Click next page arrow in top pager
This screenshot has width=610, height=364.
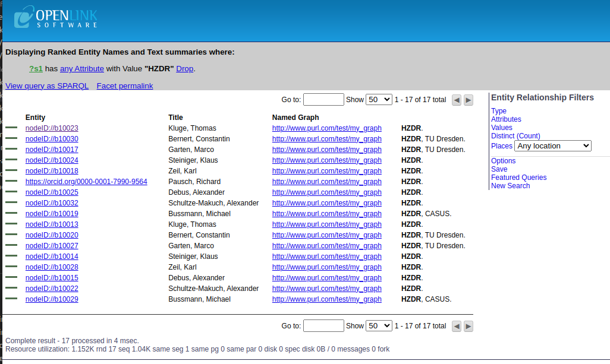coord(468,100)
